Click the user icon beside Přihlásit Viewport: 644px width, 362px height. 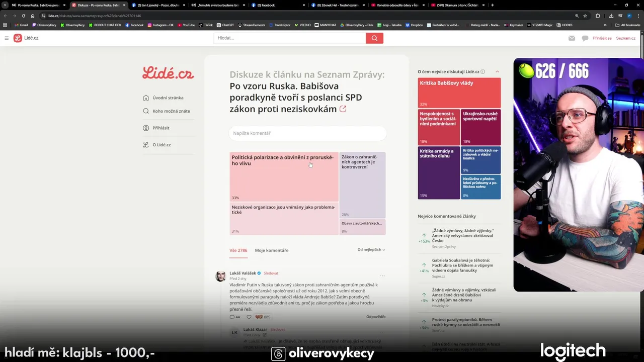point(146,128)
